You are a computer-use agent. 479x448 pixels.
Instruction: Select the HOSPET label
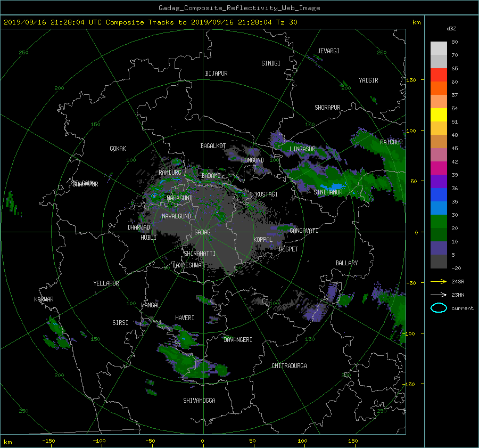(288, 249)
